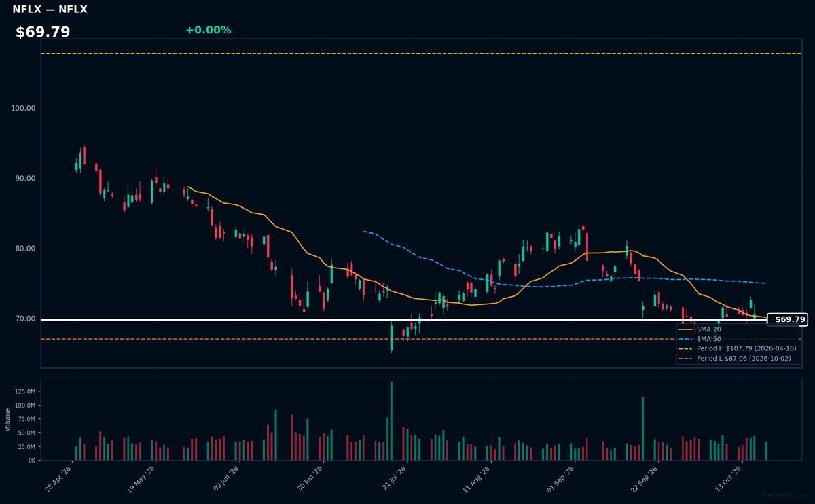The image size is (815, 504).
Task: Click the 125.0M volume axis label
Action: (25, 392)
